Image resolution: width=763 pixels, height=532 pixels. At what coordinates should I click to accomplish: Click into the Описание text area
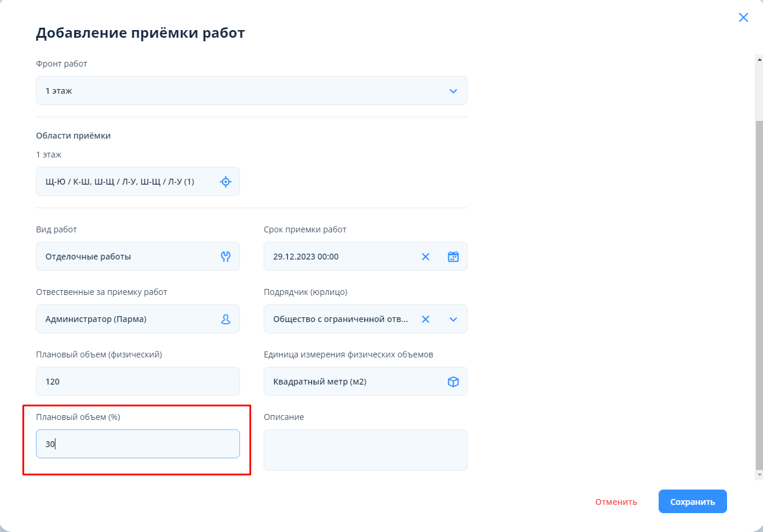click(x=365, y=450)
